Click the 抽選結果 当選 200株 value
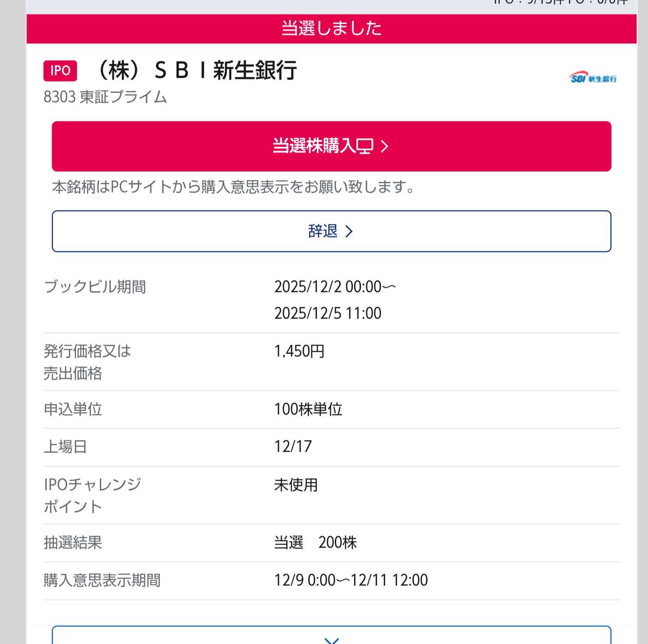This screenshot has height=644, width=648. [x=315, y=542]
